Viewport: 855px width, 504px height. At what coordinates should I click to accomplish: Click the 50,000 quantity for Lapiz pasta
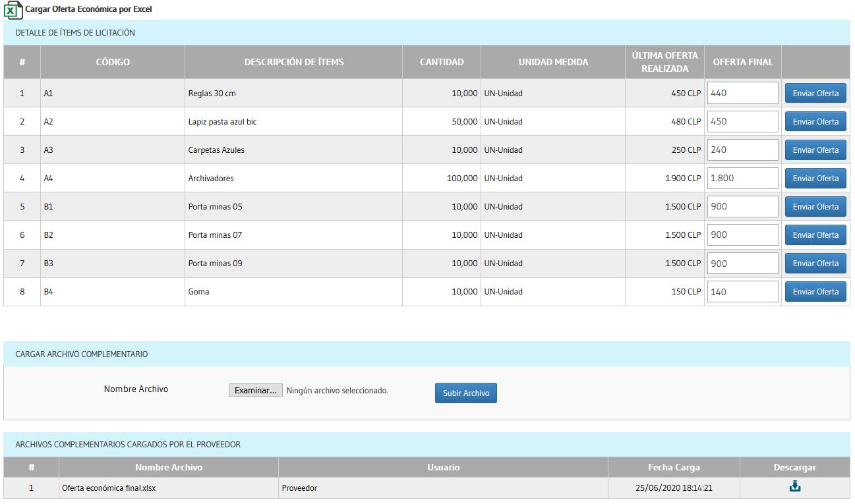pyautogui.click(x=465, y=122)
